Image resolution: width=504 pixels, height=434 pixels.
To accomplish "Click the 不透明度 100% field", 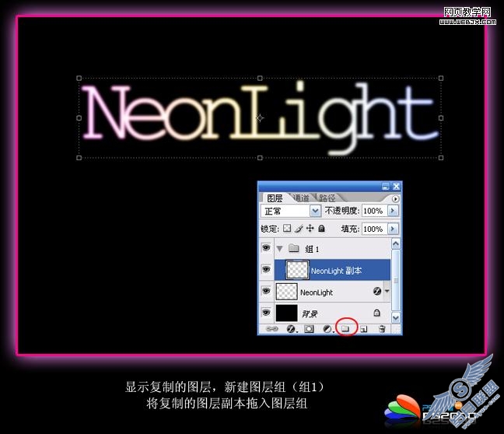I will [375, 211].
